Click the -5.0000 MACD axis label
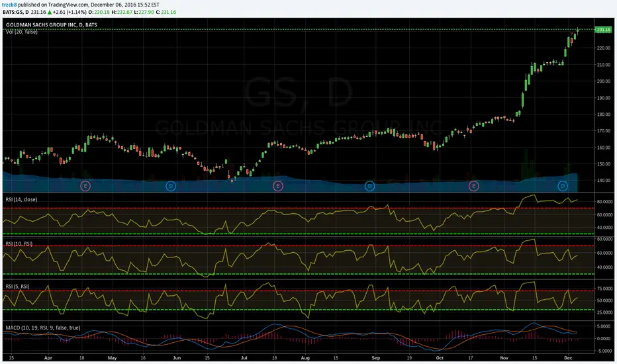Screen dimensions: 617x364 [603, 351]
